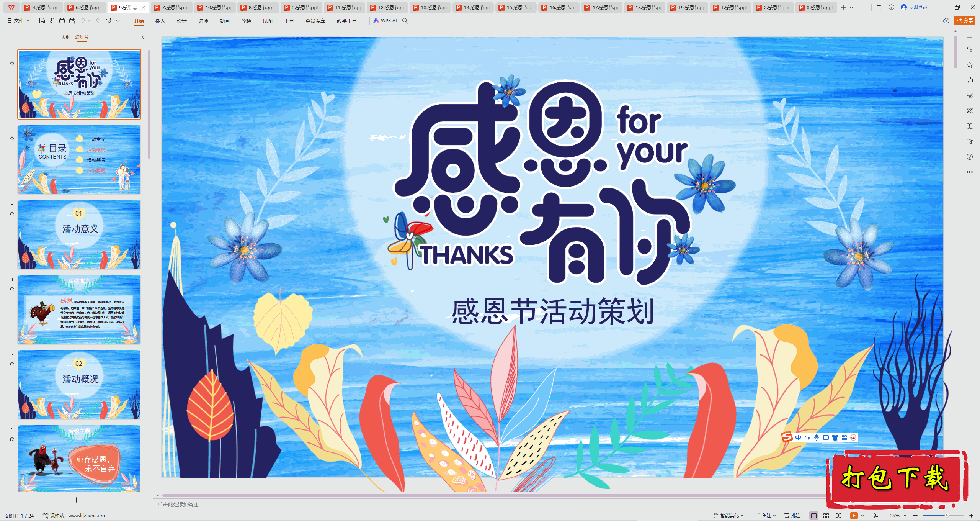Open the 插入 ribbon tab
This screenshot has height=521, width=980.
[x=160, y=21]
